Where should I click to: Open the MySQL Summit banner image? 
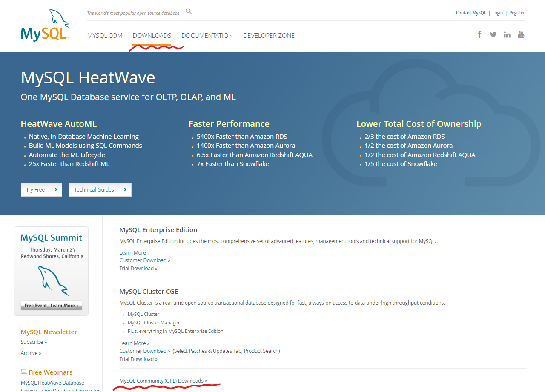coord(51,271)
